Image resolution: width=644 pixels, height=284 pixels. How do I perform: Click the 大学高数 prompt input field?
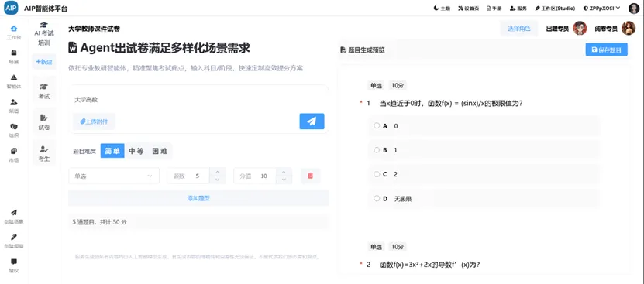click(x=198, y=100)
